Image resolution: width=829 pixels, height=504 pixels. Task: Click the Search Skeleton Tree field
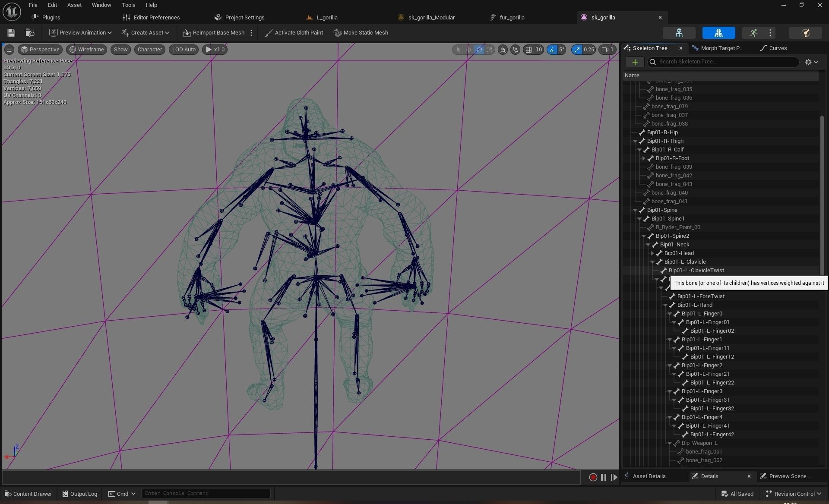coord(725,62)
